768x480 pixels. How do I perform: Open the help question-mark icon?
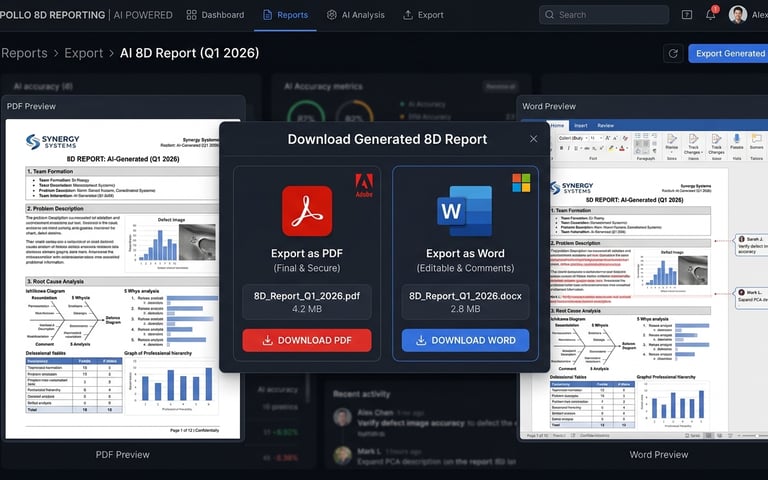(687, 15)
